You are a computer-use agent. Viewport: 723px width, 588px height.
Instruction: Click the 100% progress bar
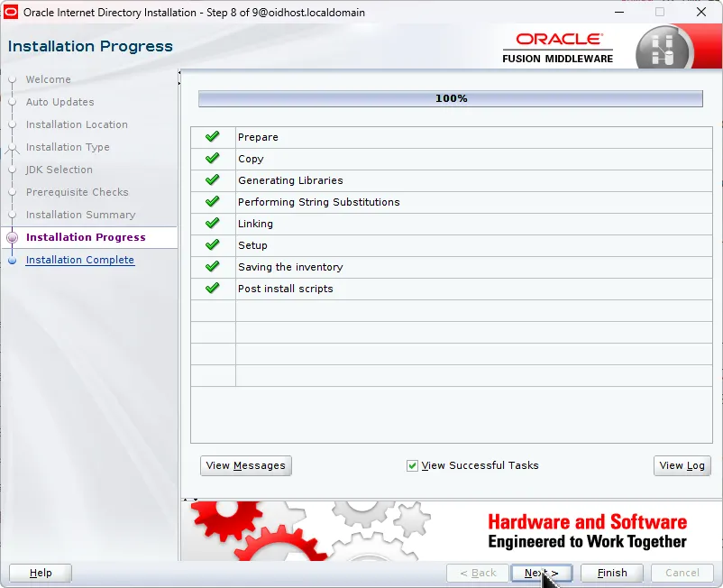[x=451, y=98]
